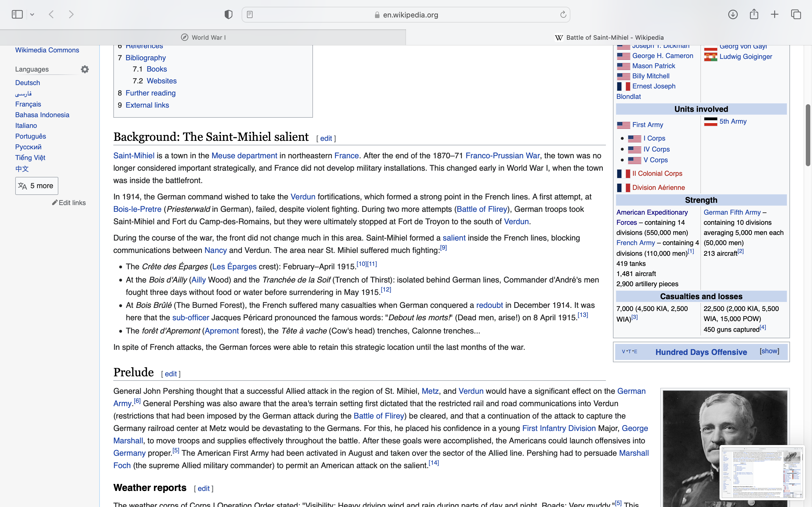
Task: Go back with the back arrow
Action: tap(51, 14)
